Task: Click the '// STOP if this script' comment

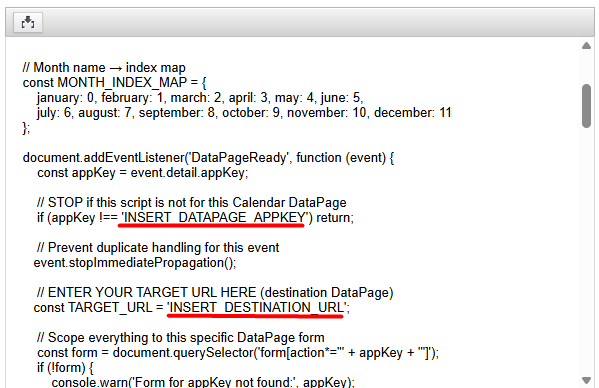Action: [192, 203]
